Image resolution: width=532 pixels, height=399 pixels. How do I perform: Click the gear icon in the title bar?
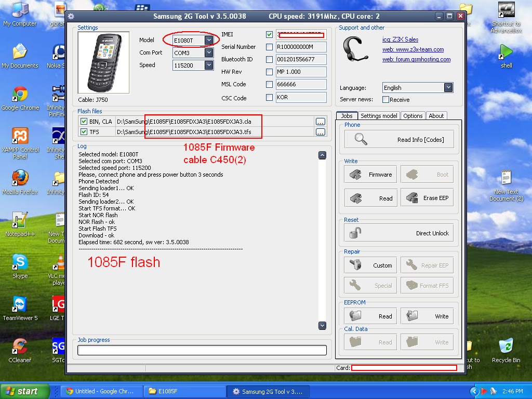[71, 16]
